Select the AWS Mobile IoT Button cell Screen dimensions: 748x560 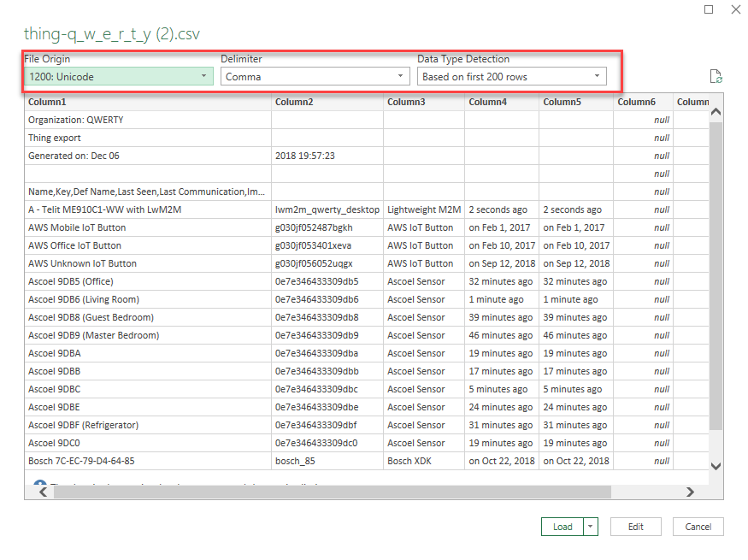tap(147, 227)
